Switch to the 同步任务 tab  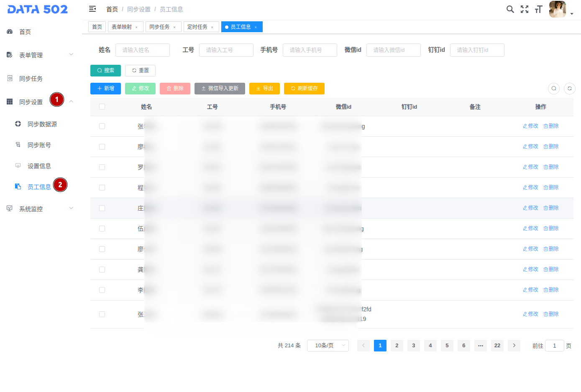[x=159, y=27]
